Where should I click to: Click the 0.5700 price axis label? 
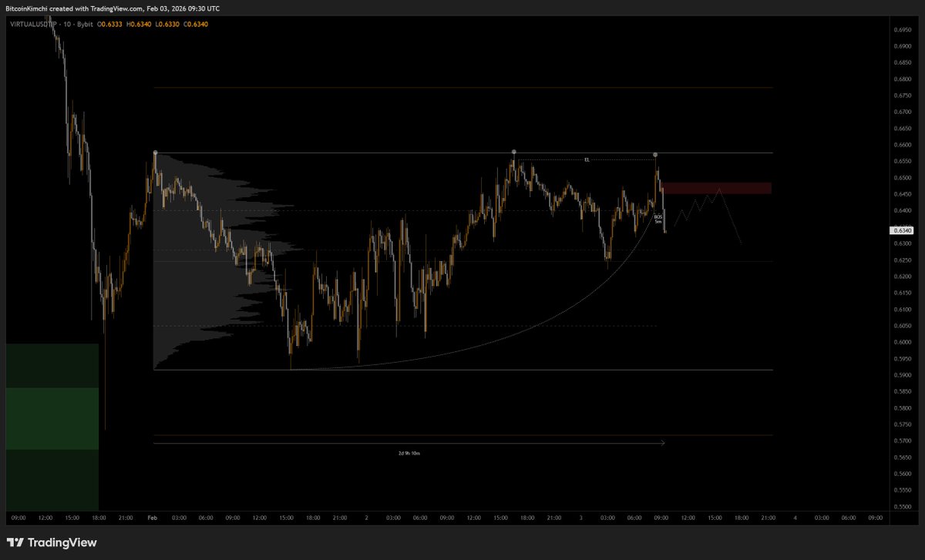(x=903, y=441)
